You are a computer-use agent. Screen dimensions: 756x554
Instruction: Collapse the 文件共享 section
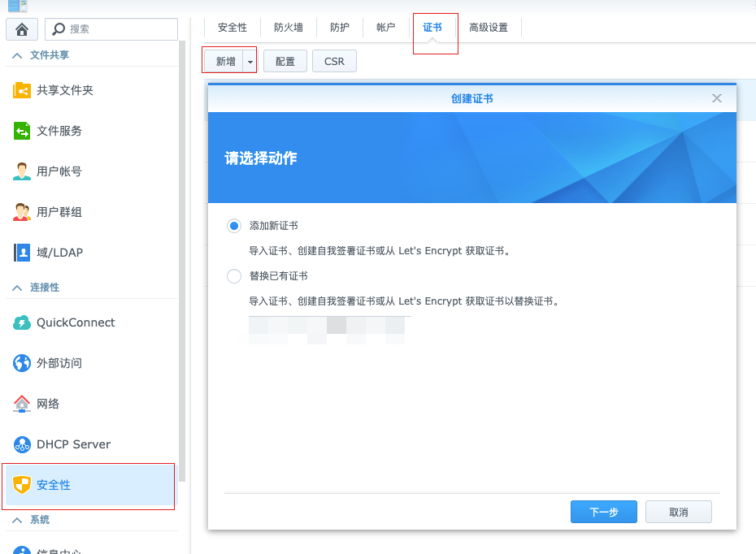coord(17,55)
